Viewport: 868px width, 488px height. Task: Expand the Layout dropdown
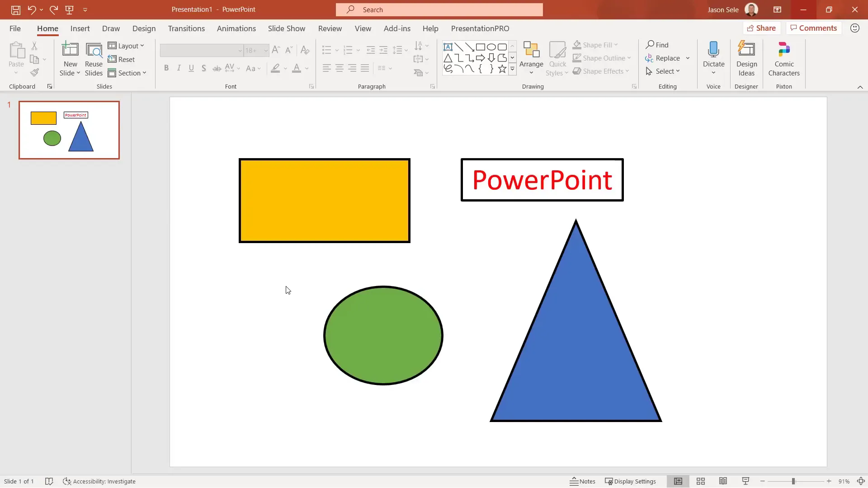(126, 46)
